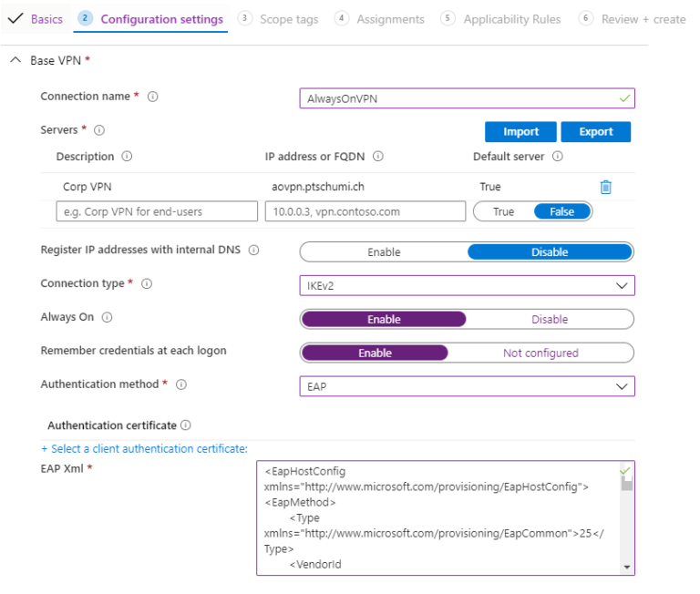This screenshot has height=594, width=700.
Task: Click info icon next to Connection name
Action: tap(153, 97)
